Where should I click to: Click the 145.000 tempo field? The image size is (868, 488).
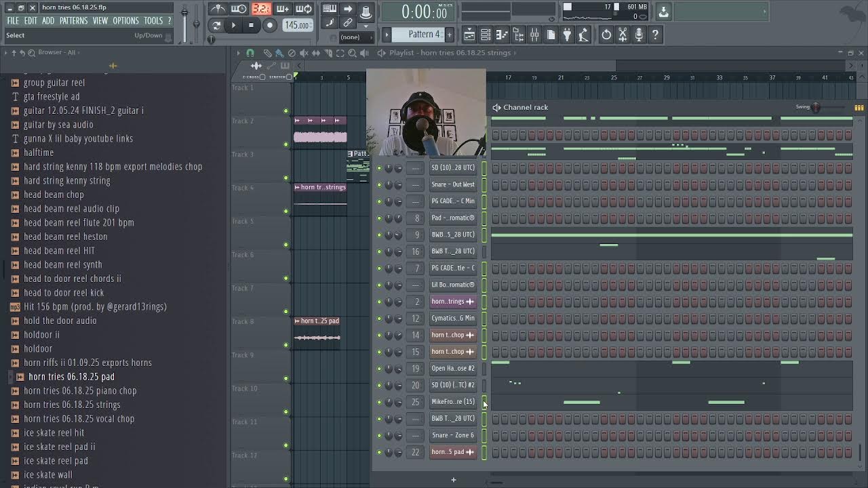297,25
